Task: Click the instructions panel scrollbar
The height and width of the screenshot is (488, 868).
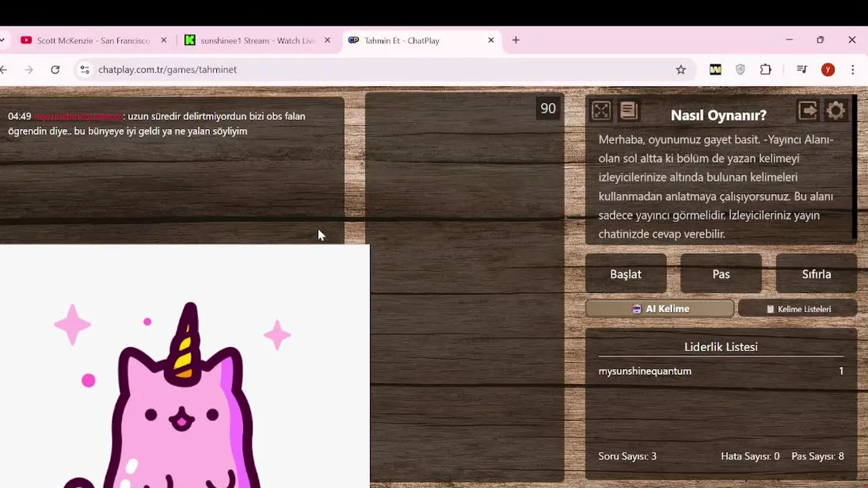Action: (854, 166)
